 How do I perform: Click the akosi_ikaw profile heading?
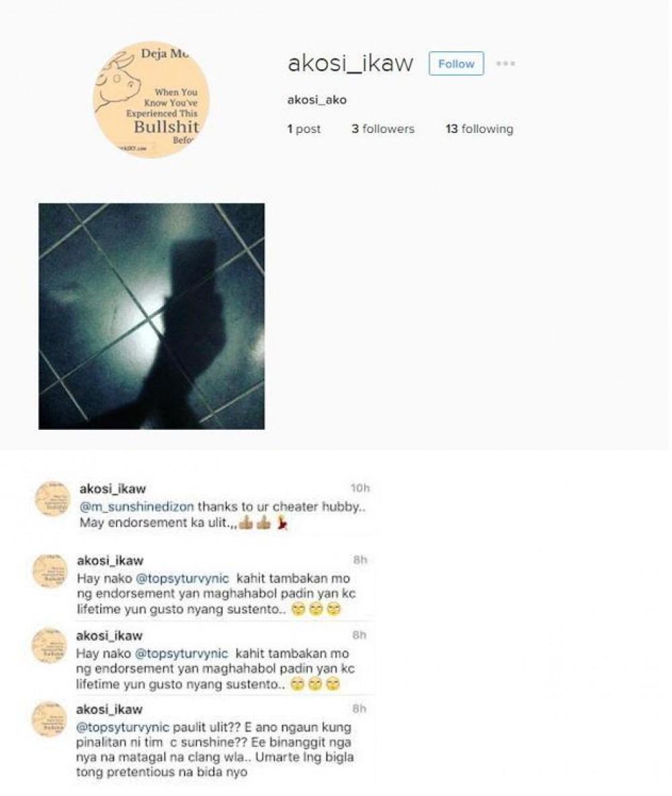coord(351,63)
